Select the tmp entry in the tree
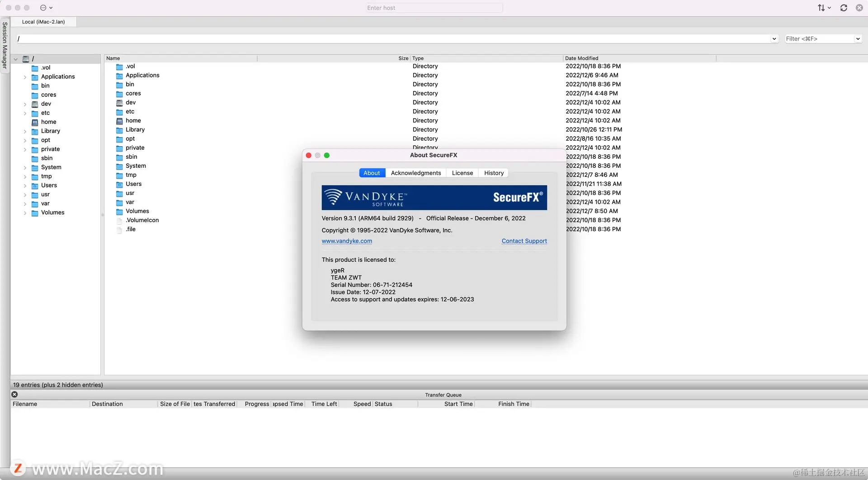The image size is (868, 480). click(x=46, y=176)
